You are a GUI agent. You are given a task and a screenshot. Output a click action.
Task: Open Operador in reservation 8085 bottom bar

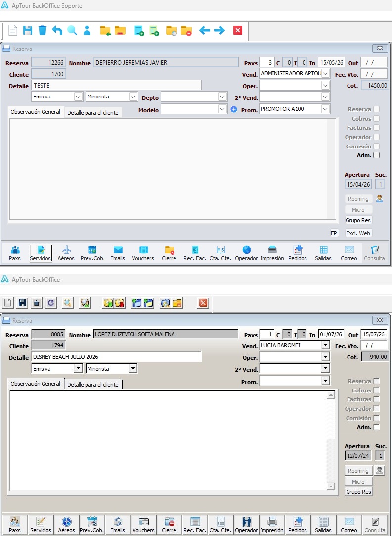[x=246, y=525]
